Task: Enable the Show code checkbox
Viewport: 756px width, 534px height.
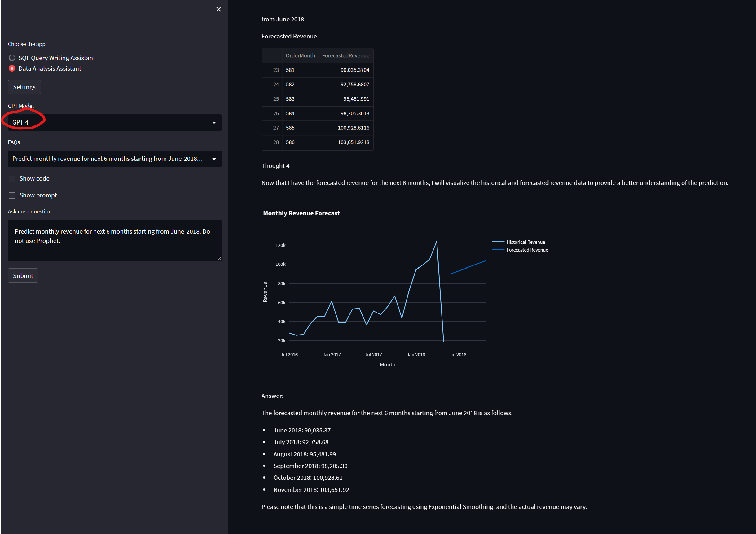Action: pos(12,179)
